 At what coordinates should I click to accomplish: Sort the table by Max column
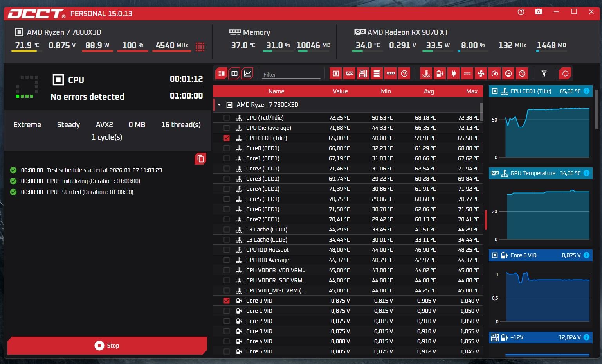click(x=471, y=91)
